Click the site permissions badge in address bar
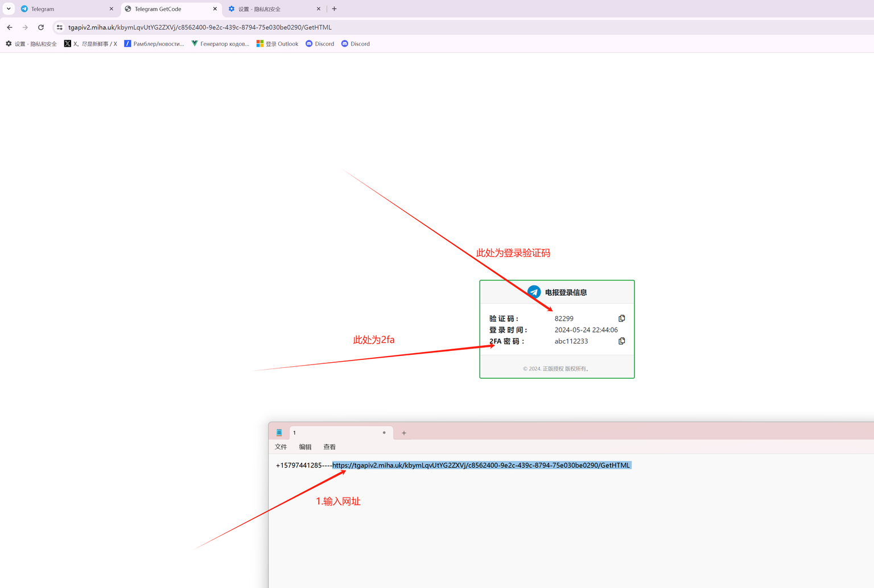Image resolution: width=874 pixels, height=588 pixels. pos(59,27)
